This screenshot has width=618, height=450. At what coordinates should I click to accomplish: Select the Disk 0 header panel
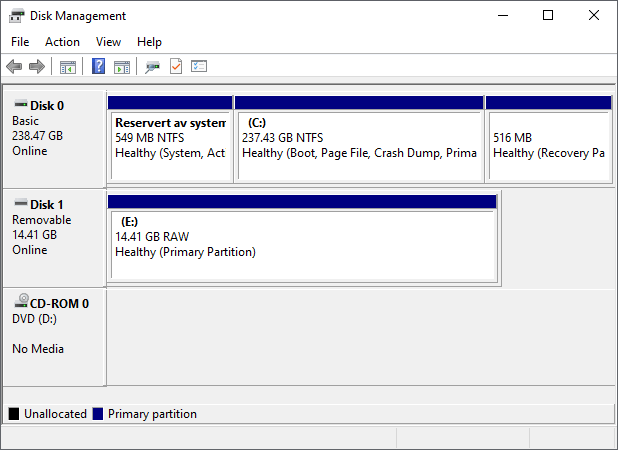[x=54, y=139]
